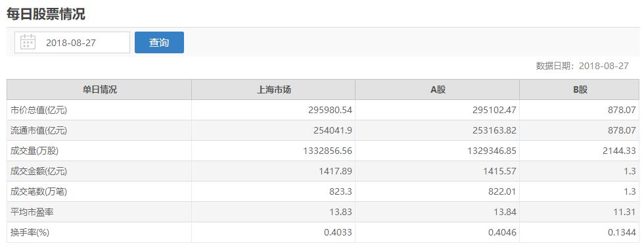Click the 数据日期 2018-08-27 label
Screen dimensions: 644x250
coord(582,66)
